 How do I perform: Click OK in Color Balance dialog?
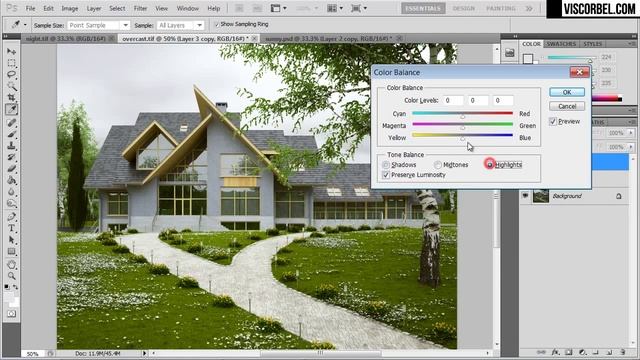pos(567,92)
